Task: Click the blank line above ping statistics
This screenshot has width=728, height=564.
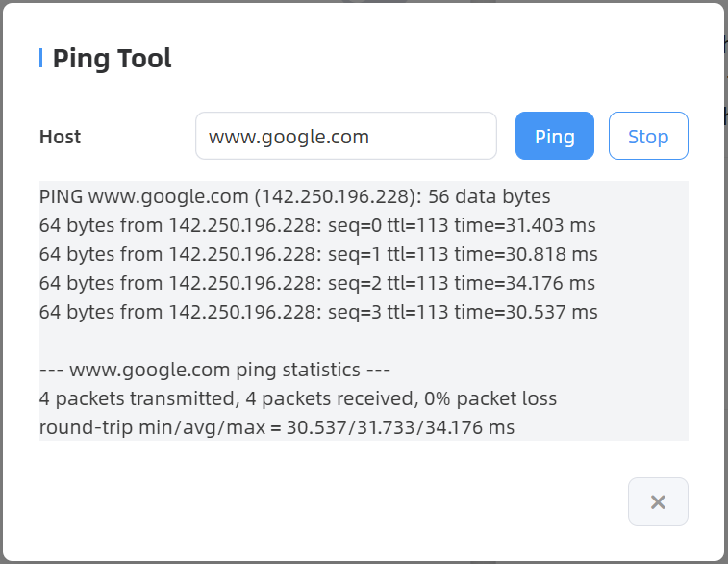Action: (364, 341)
